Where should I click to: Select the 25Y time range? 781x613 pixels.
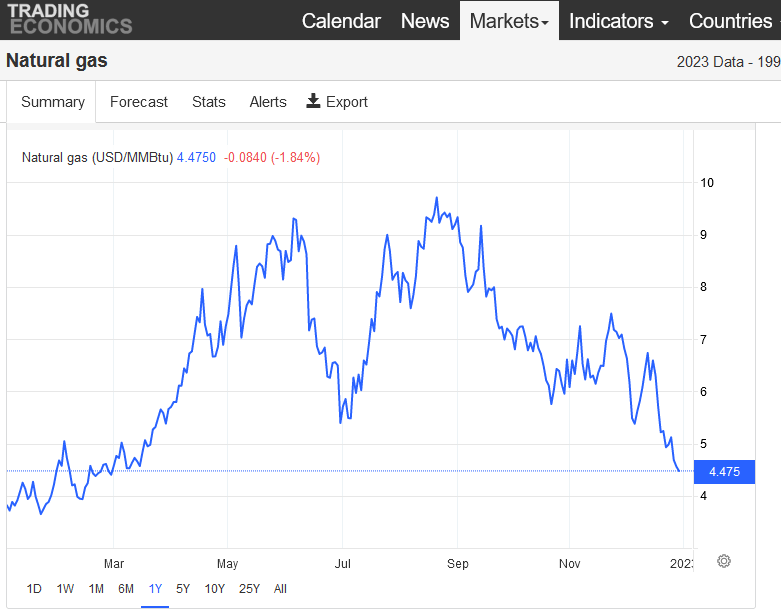coord(249,589)
